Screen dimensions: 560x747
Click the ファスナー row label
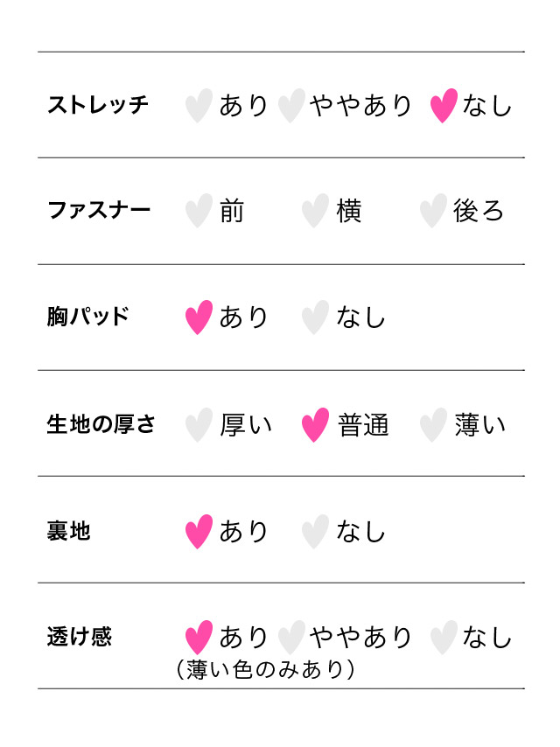(x=98, y=211)
